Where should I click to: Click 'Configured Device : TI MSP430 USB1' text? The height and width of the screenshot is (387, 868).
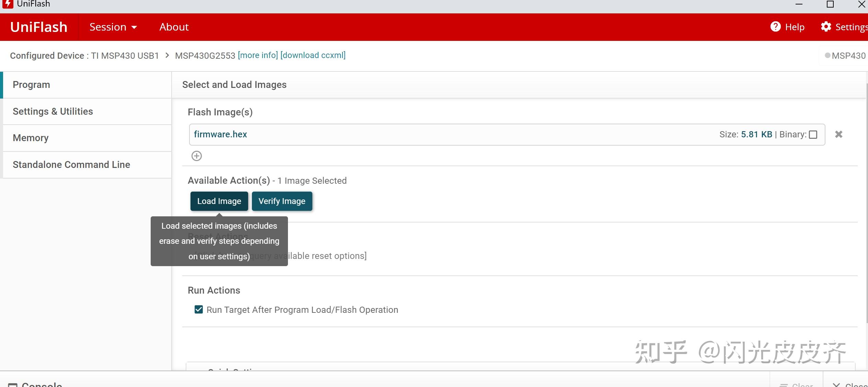point(84,56)
